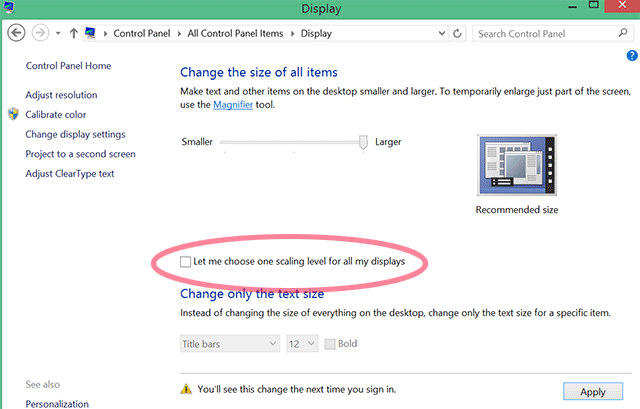This screenshot has width=640, height=409.
Task: Open Calibrate color link
Action: click(56, 115)
